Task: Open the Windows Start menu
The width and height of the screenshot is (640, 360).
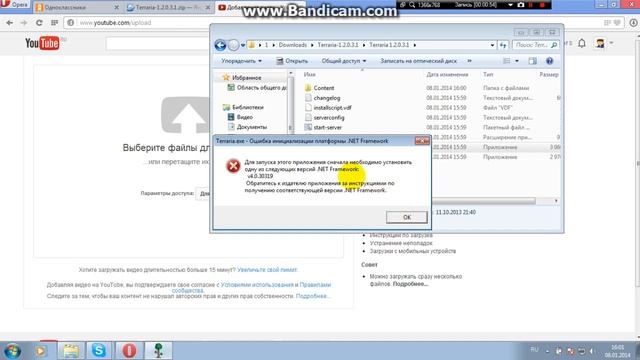Action: (x=13, y=351)
